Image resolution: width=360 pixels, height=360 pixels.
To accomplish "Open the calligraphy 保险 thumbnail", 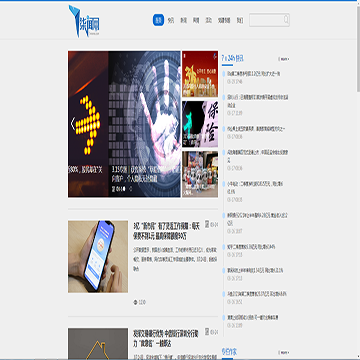I will 200,124.
